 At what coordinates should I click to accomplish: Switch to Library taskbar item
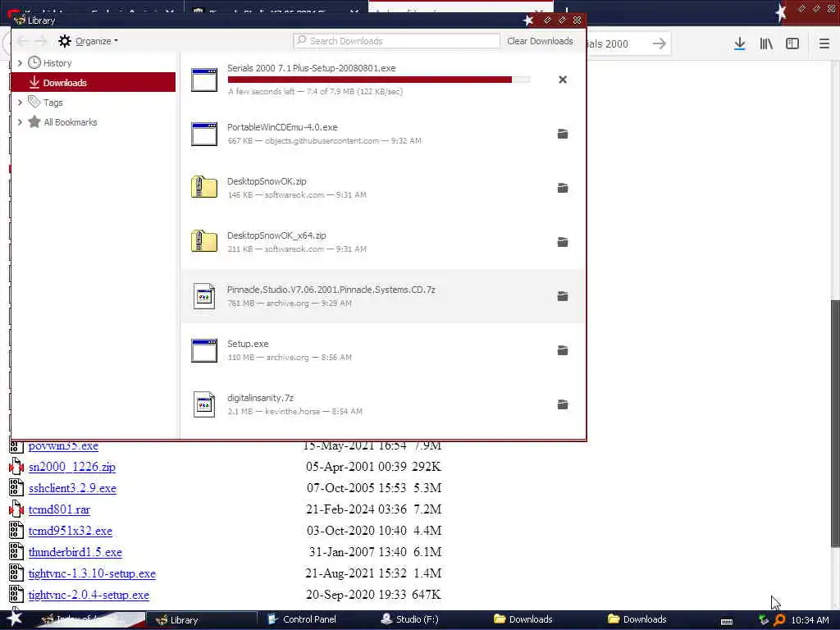pos(200,620)
